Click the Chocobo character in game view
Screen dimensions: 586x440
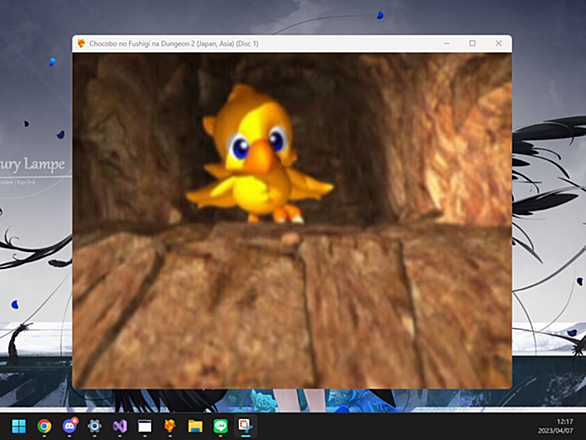click(x=259, y=155)
